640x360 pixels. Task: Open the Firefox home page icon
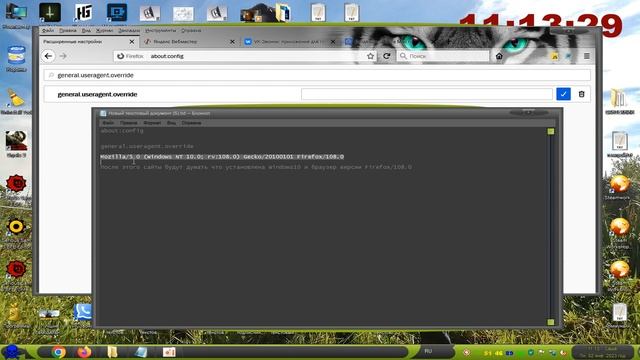coord(499,56)
